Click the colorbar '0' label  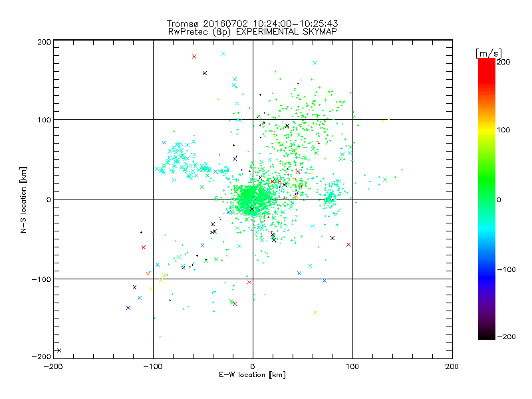[499, 200]
